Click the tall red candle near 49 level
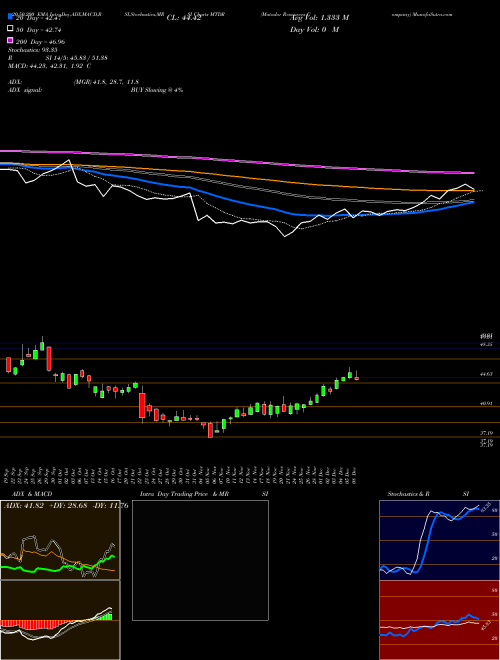The image size is (500, 660). [x=49, y=359]
